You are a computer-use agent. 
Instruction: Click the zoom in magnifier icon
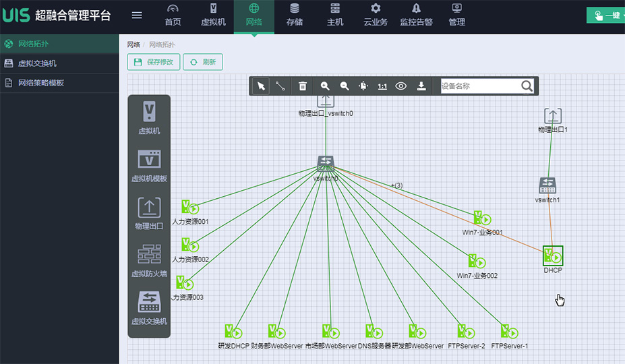325,86
